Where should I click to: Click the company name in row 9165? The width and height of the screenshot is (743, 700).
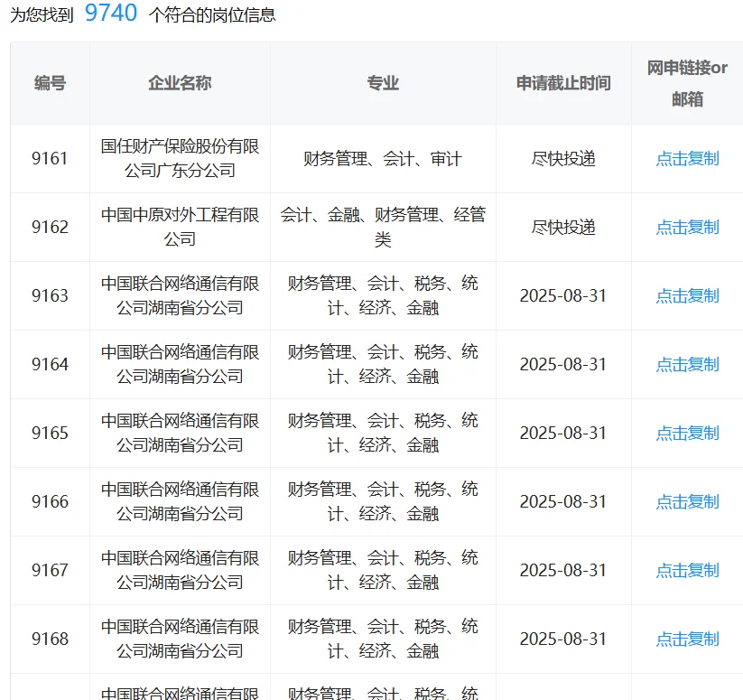180,433
